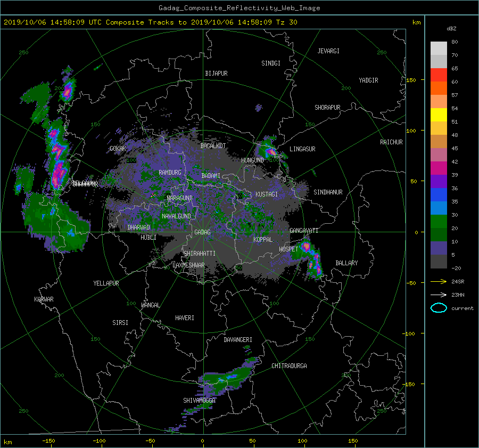Click the SINDHANUR label
The image size is (479, 448).
point(328,192)
